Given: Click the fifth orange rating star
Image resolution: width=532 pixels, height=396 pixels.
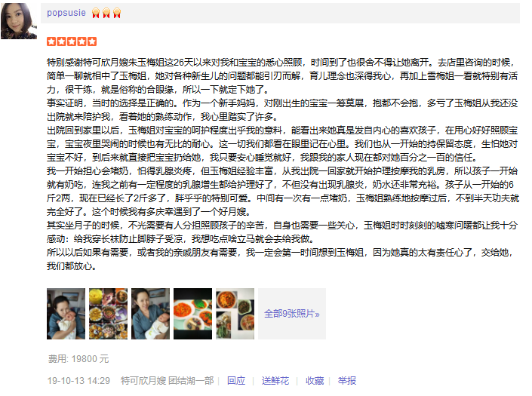Looking at the screenshot, I should point(92,41).
